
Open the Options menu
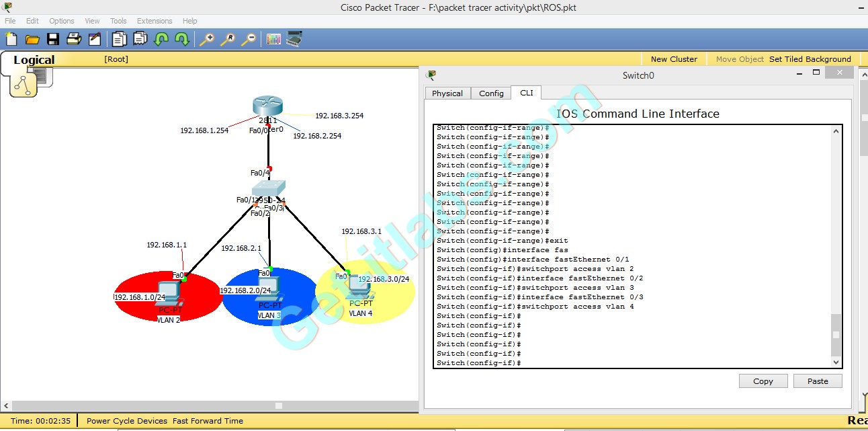[62, 21]
